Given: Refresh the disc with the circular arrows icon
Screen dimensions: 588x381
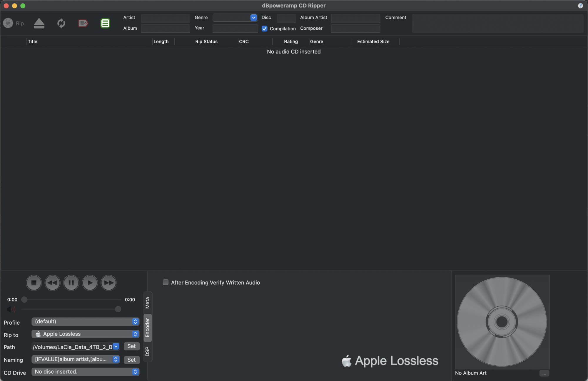Looking at the screenshot, I should click(61, 23).
